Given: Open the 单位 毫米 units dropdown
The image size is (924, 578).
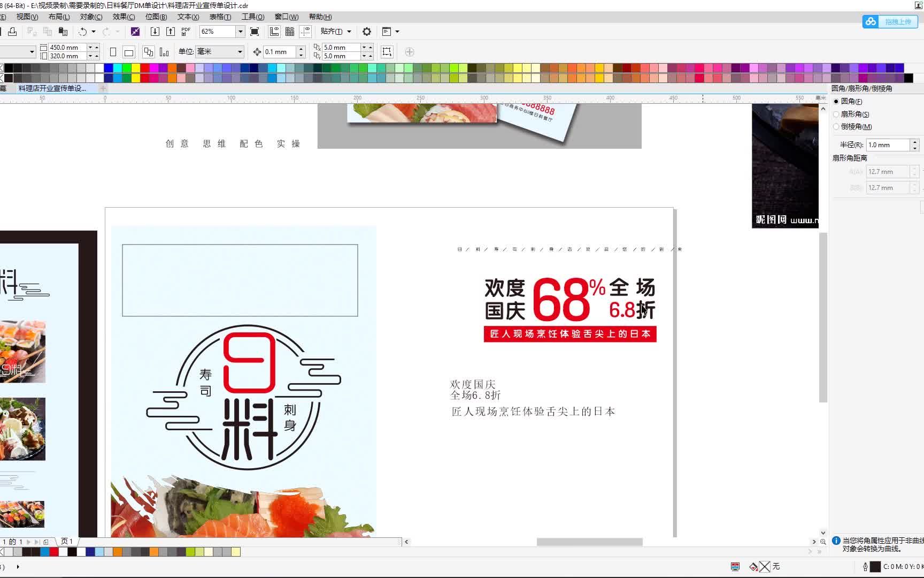Looking at the screenshot, I should pyautogui.click(x=240, y=52).
